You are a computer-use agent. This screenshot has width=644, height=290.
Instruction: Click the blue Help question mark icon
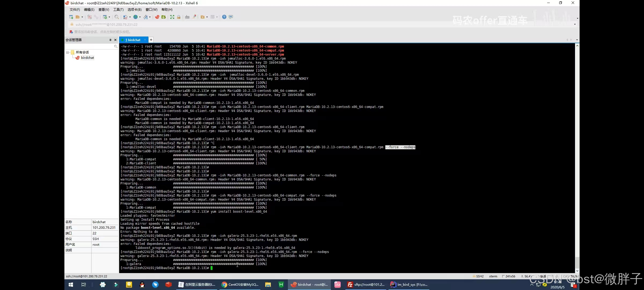[x=224, y=17]
